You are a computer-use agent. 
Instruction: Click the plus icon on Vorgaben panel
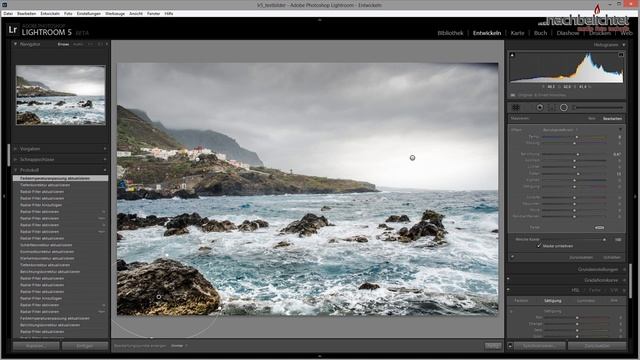coord(105,149)
